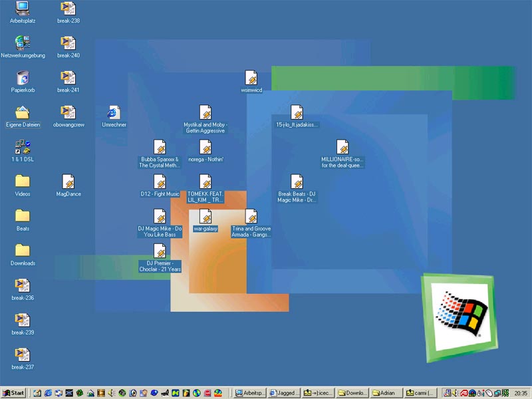Select the 1 & 1 DSL shortcut

tap(23, 147)
